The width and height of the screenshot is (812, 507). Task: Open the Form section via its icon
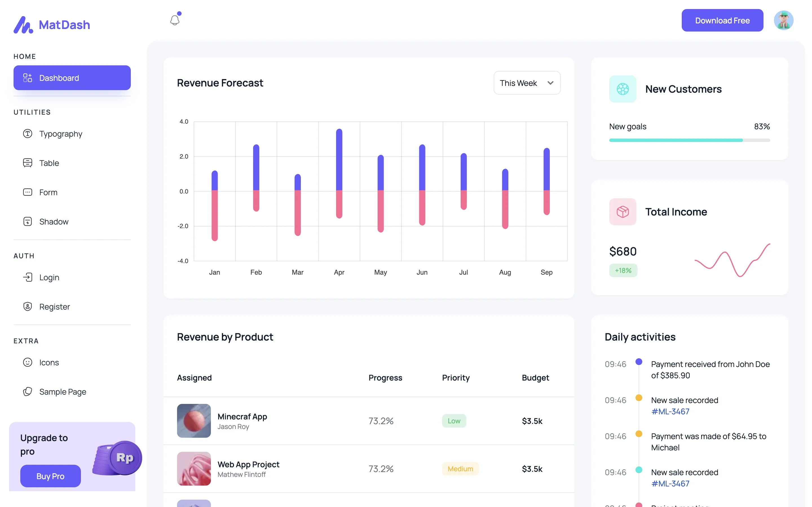pyautogui.click(x=28, y=192)
